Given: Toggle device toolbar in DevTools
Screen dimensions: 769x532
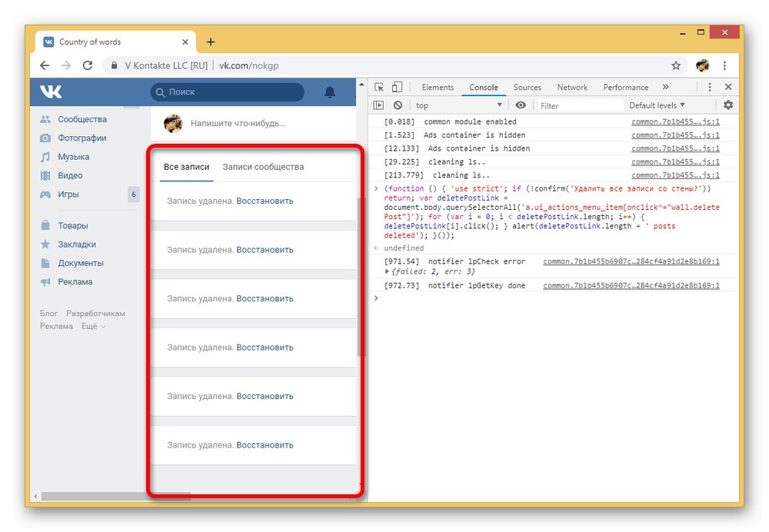Looking at the screenshot, I should click(397, 88).
